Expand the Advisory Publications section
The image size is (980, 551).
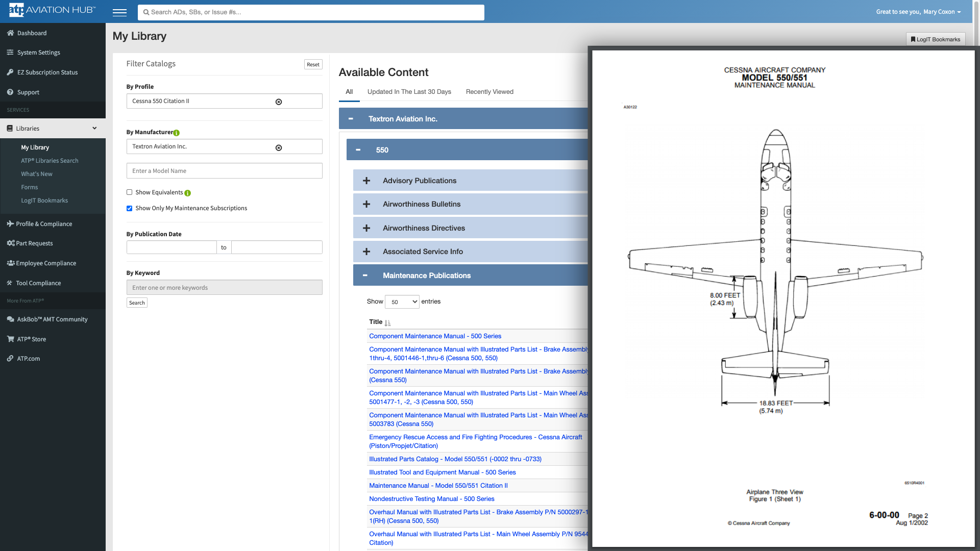pos(366,181)
